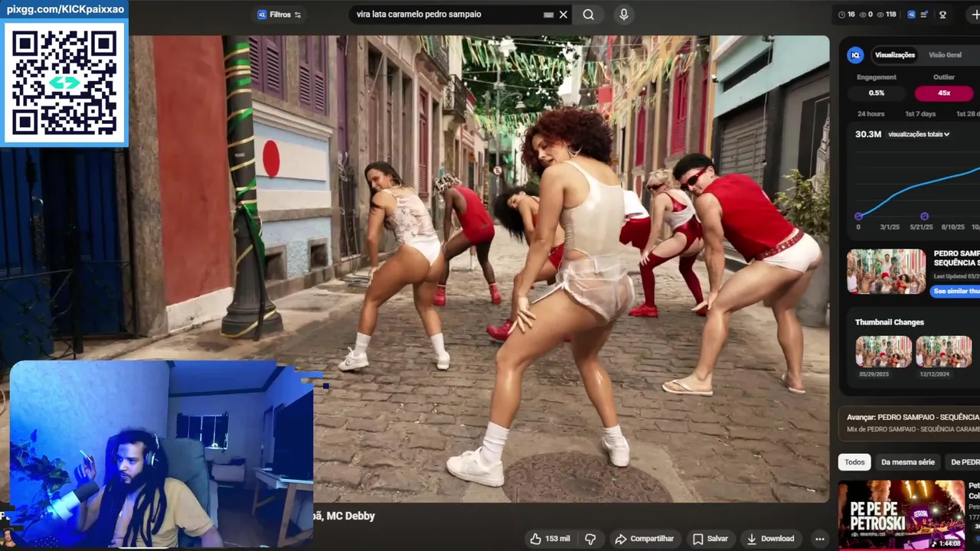Like the video with 153 mil thumbs-up

pyautogui.click(x=550, y=539)
